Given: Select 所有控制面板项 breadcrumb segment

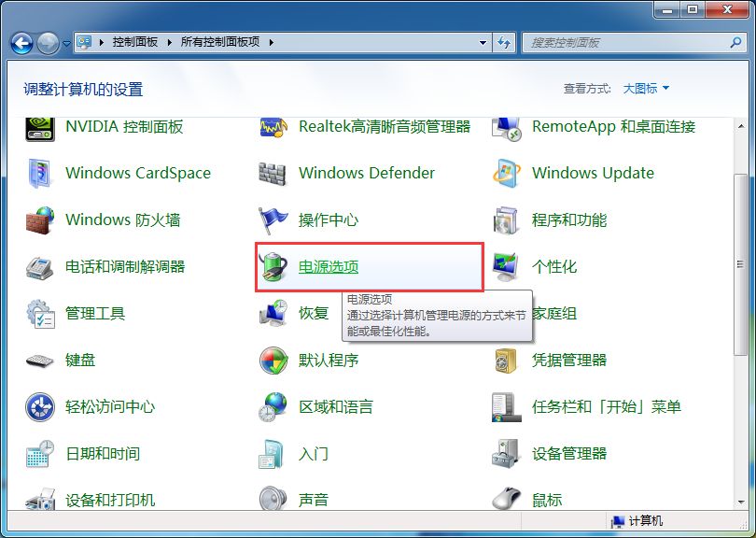Looking at the screenshot, I should pyautogui.click(x=220, y=43).
